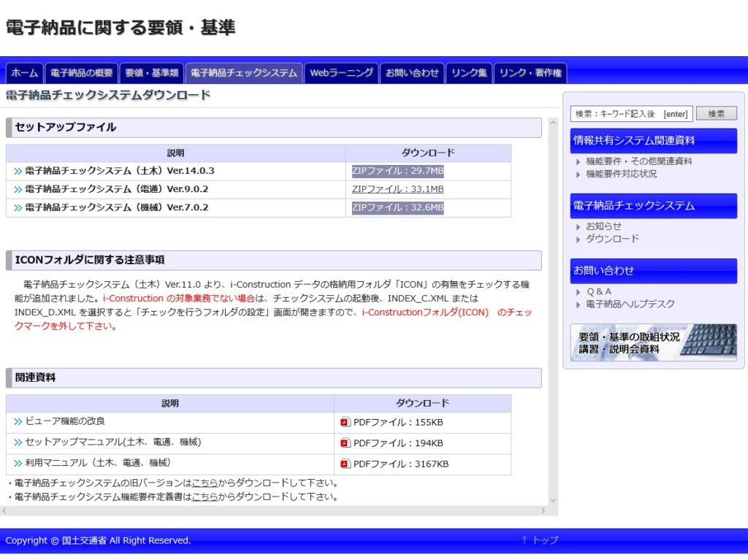Jump to top via トップ link

tap(539, 540)
